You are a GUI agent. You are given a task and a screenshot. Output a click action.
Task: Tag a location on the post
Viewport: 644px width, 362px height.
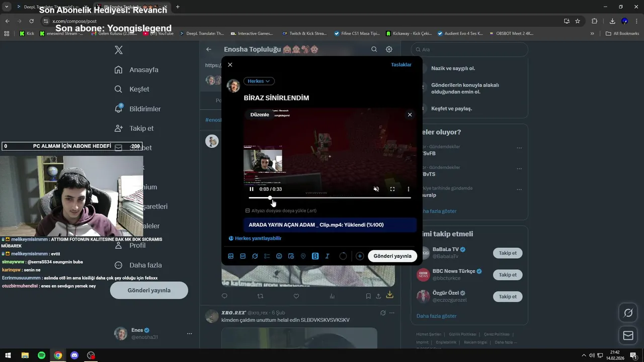pyautogui.click(x=303, y=256)
